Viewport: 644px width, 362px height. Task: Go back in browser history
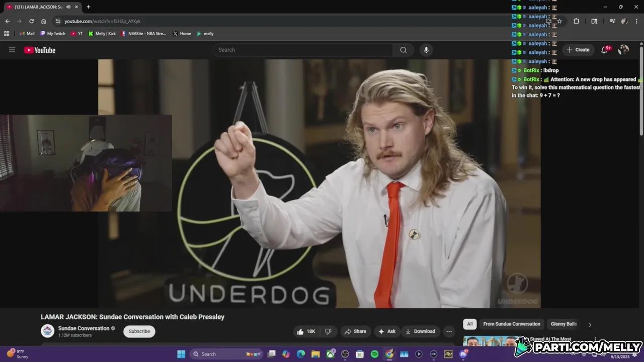(x=7, y=21)
